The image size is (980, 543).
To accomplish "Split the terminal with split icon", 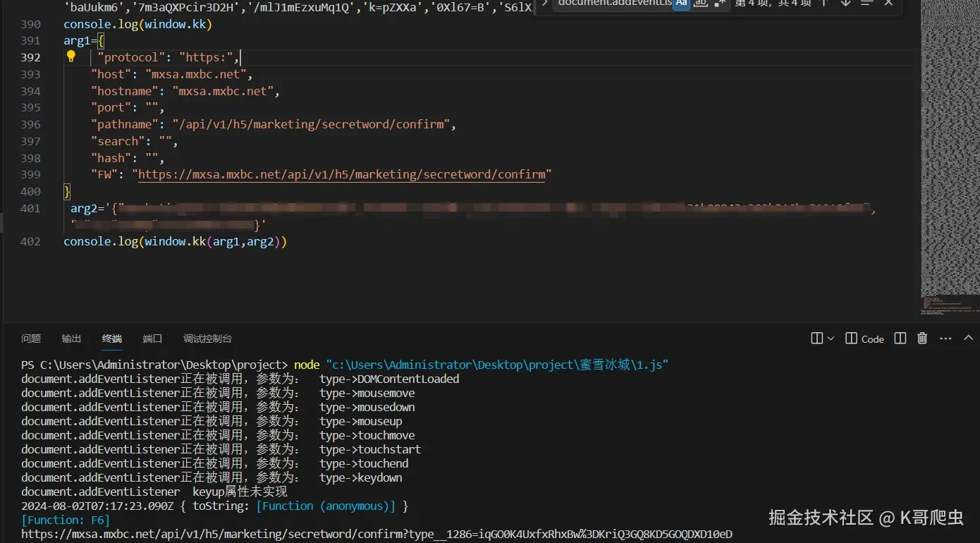I will [x=900, y=338].
